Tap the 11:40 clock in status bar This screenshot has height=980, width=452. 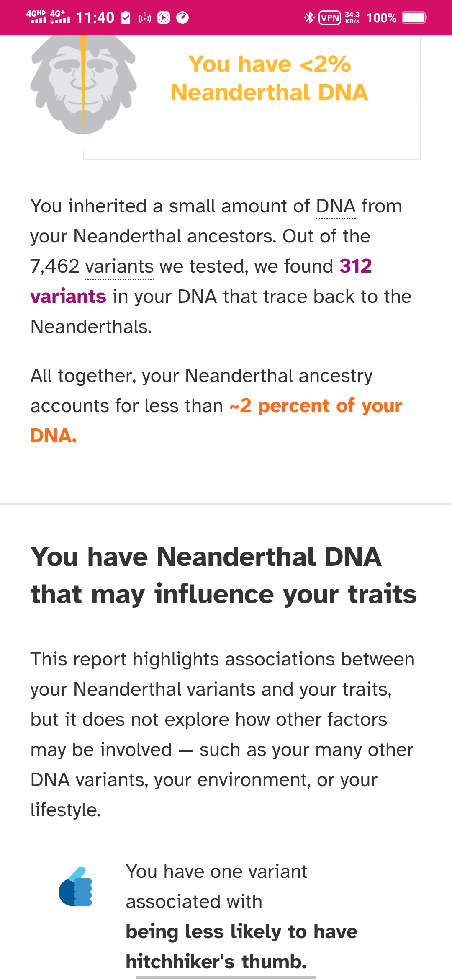[x=95, y=18]
